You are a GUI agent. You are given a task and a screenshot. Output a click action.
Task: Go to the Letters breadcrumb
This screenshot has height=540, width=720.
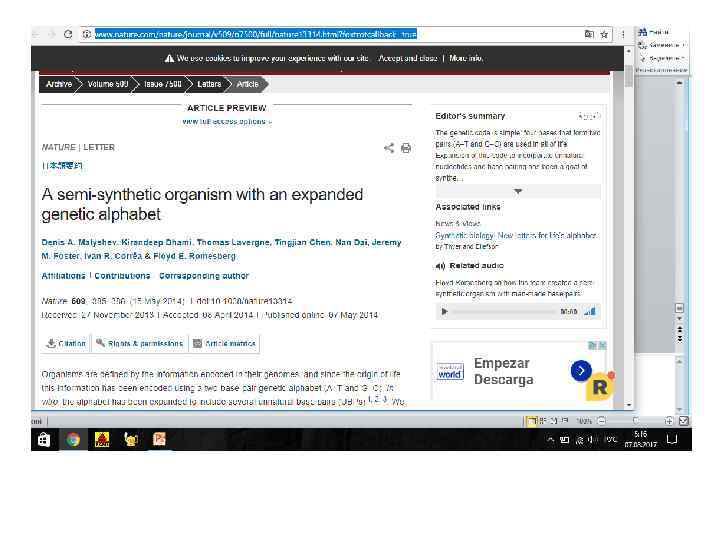[209, 84]
